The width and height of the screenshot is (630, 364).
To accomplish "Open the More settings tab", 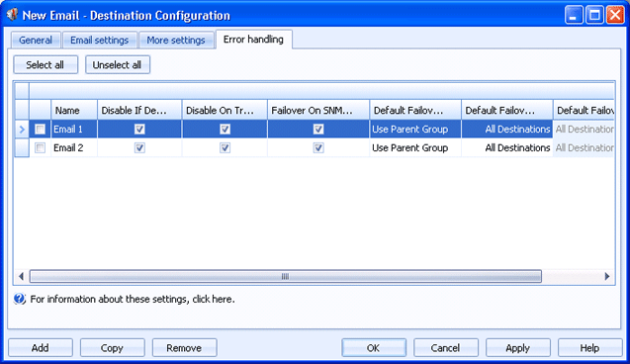I will coord(176,41).
